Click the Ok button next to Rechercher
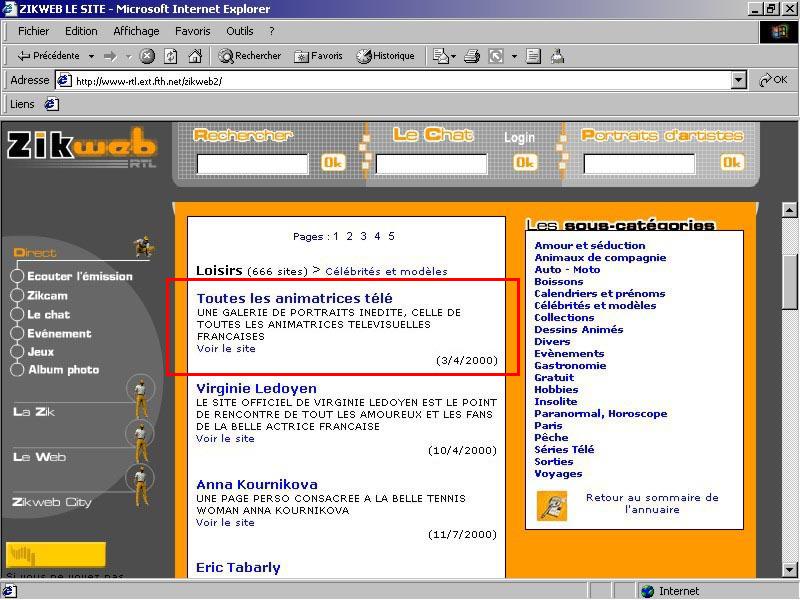This screenshot has width=800, height=600. [333, 163]
